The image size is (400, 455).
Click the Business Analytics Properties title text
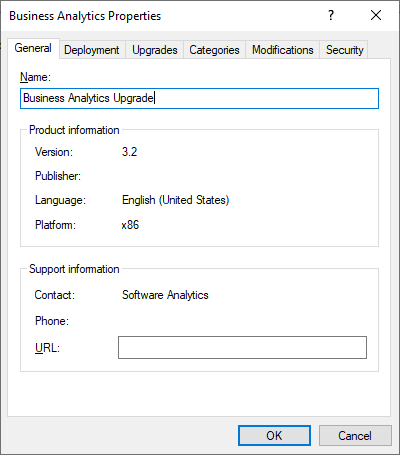coord(85,16)
